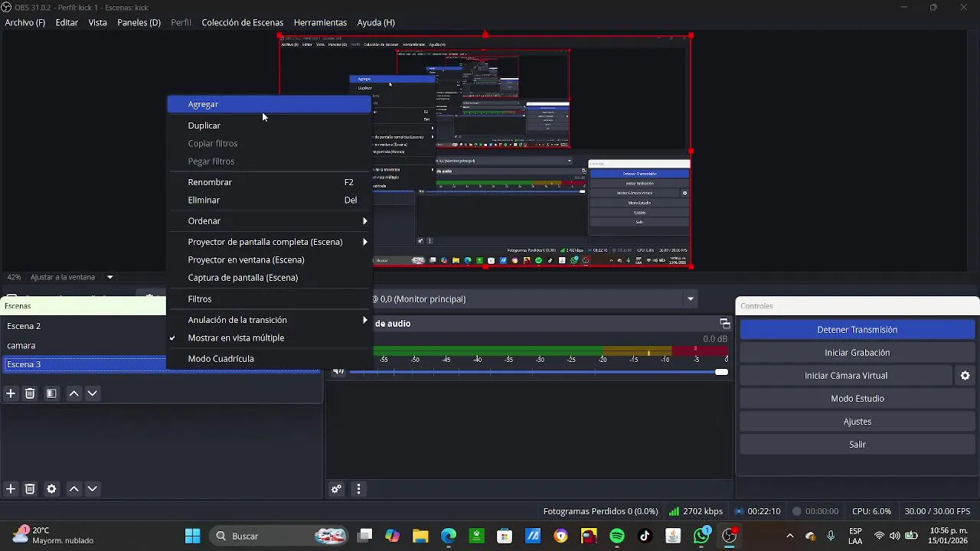Click Detener Transmisión button

coord(857,330)
